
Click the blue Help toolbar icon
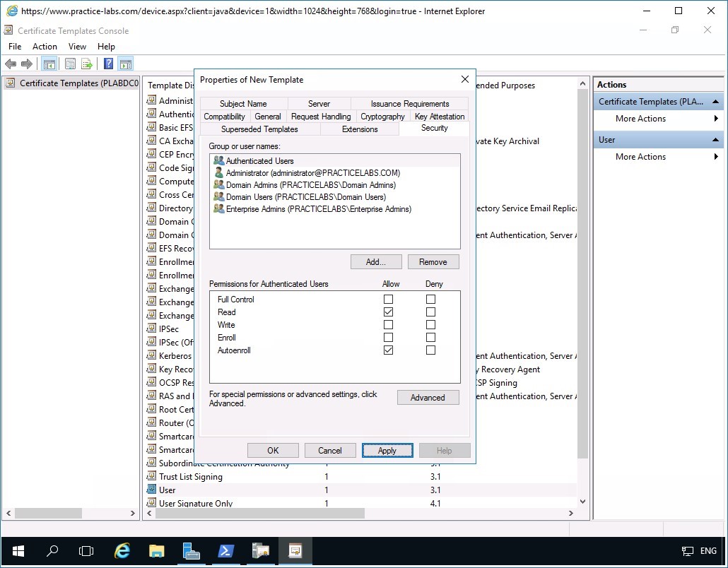[108, 64]
